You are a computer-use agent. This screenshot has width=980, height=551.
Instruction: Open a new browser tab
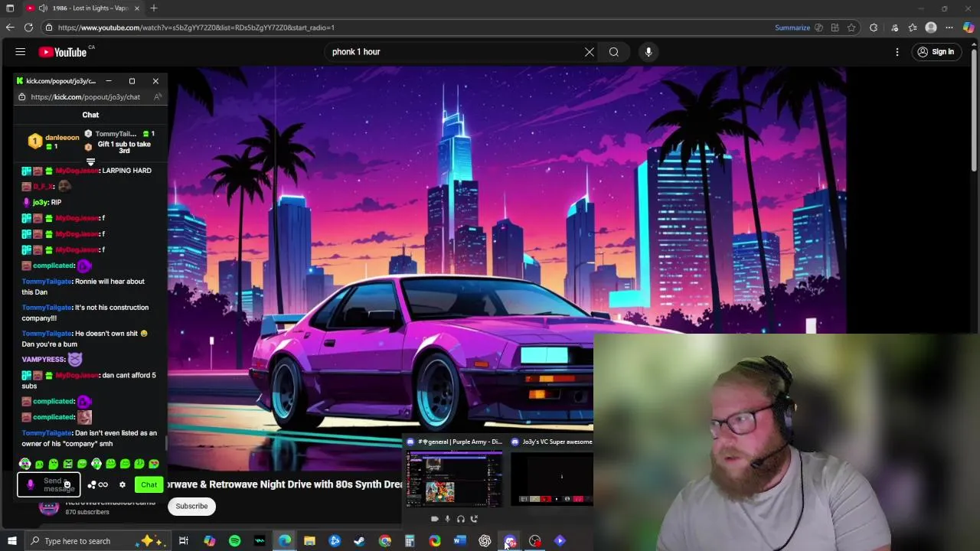(154, 8)
